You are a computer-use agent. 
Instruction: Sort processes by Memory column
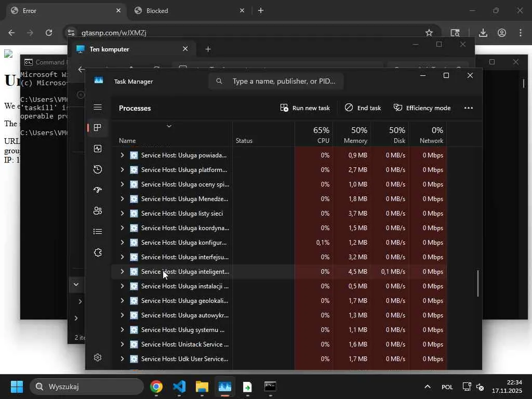(355, 135)
